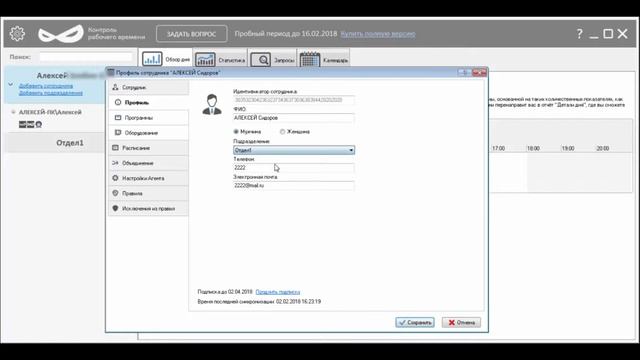Click the ЗАДАТЬ ВОПРОС button

191,34
